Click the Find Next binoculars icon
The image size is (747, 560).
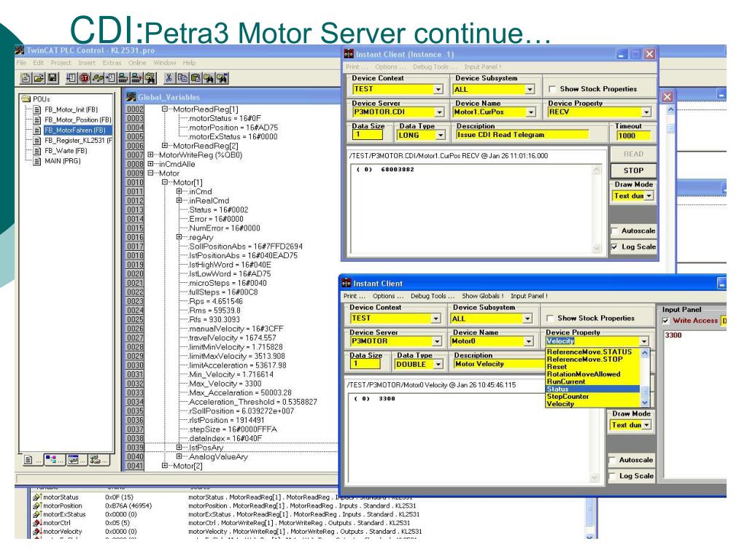pos(222,77)
